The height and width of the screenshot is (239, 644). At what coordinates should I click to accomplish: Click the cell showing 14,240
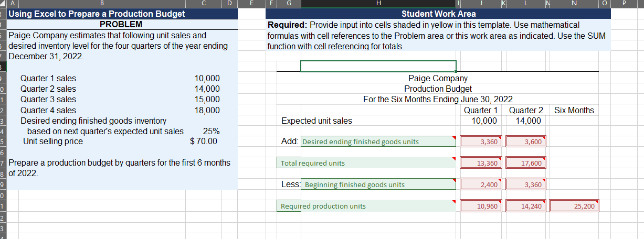point(525,206)
